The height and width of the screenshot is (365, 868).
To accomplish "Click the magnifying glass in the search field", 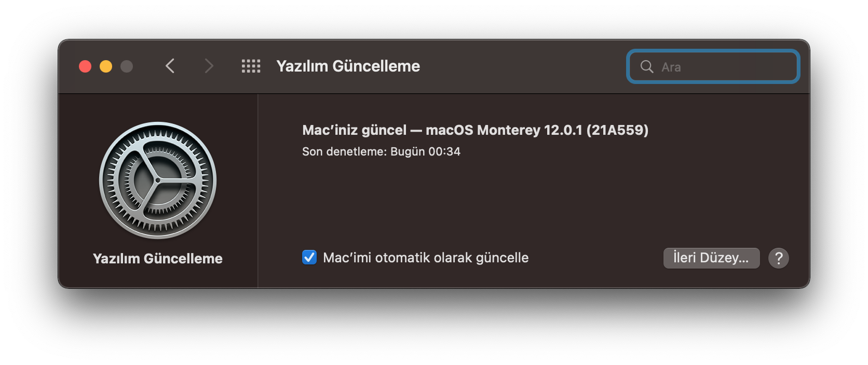I will [646, 66].
